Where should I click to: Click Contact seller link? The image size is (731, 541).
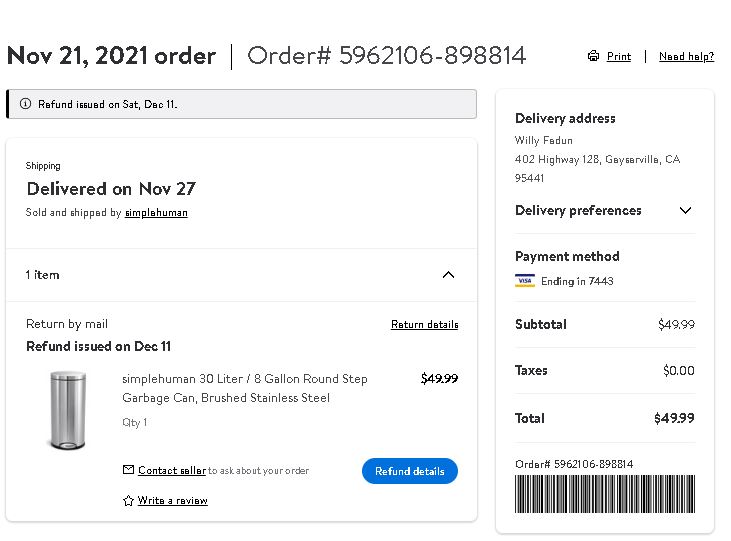coord(172,470)
